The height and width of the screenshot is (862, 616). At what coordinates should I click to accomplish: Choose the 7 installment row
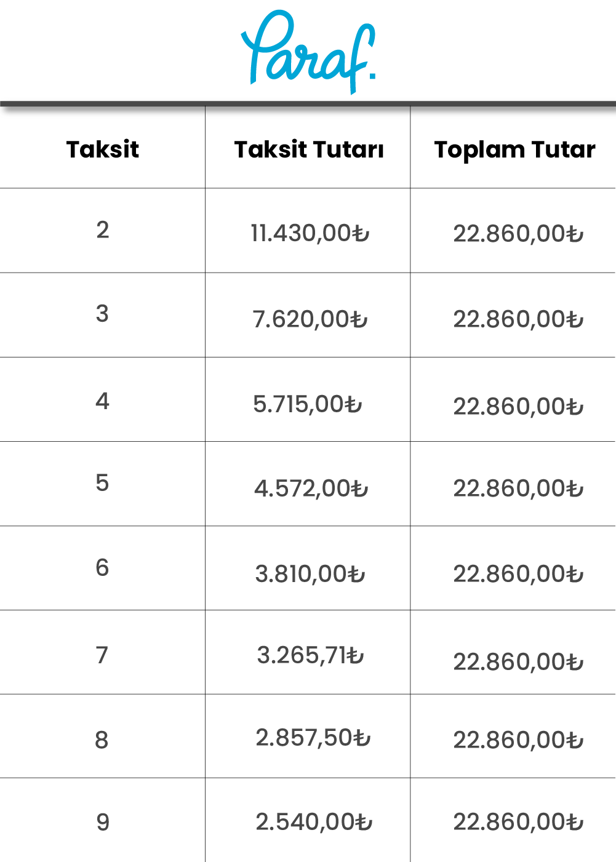tap(308, 652)
